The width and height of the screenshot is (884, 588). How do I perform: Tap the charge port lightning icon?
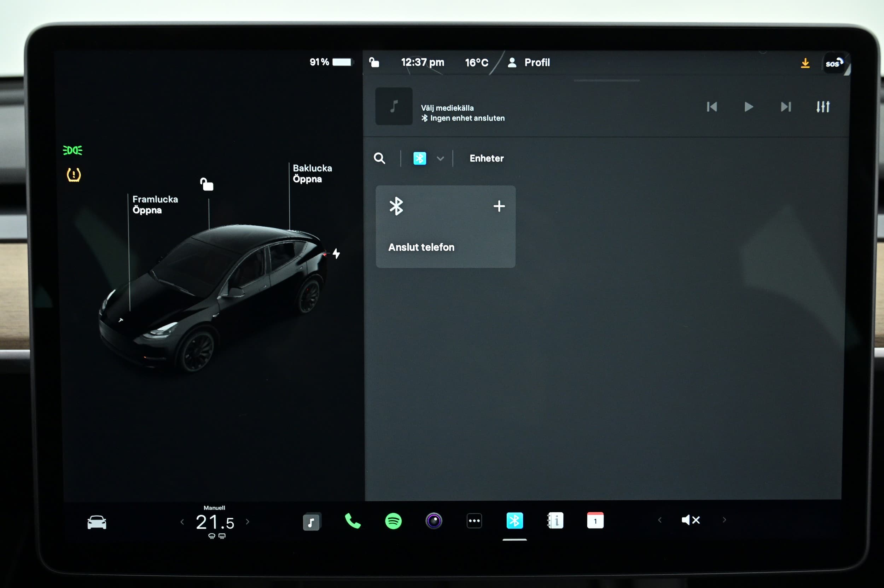[x=336, y=254]
